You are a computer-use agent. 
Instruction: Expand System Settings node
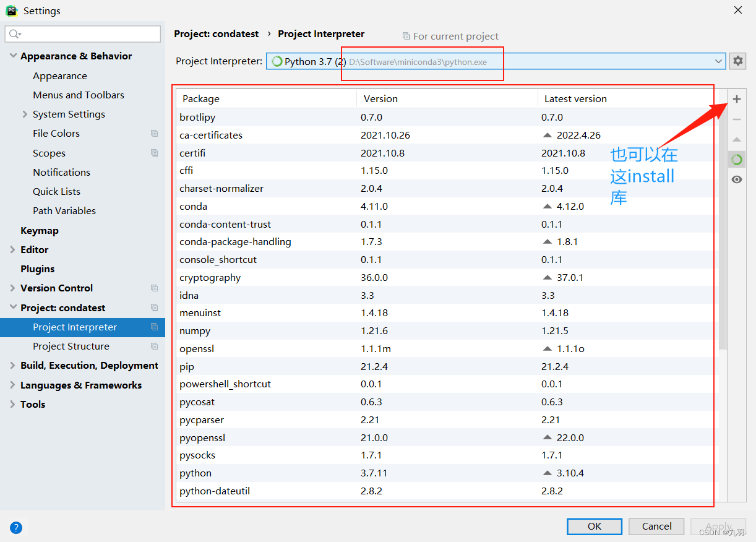tap(25, 114)
